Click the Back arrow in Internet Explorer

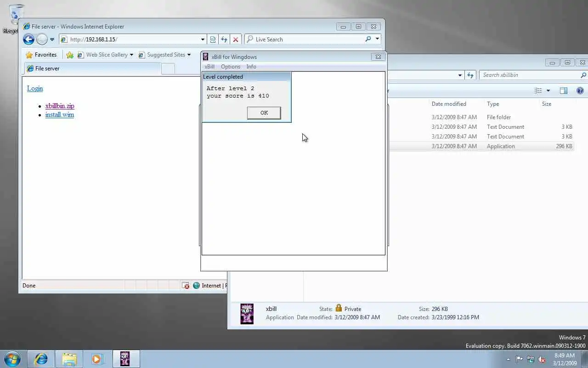28,40
